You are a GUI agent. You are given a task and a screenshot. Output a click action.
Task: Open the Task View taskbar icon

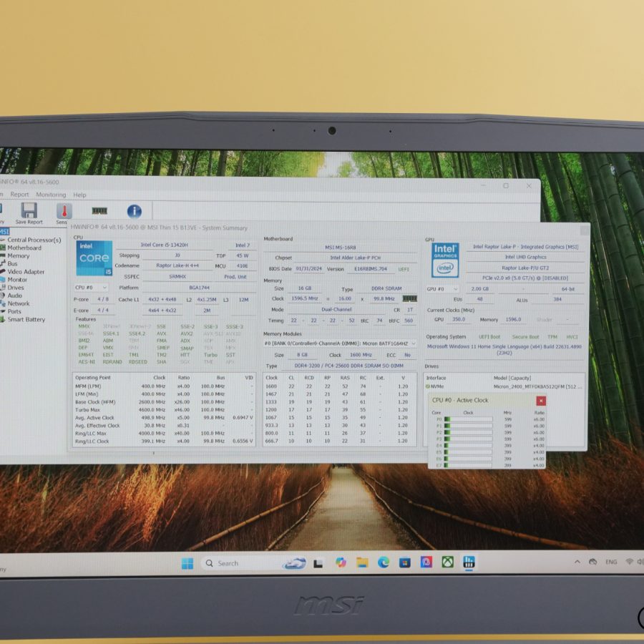click(318, 564)
